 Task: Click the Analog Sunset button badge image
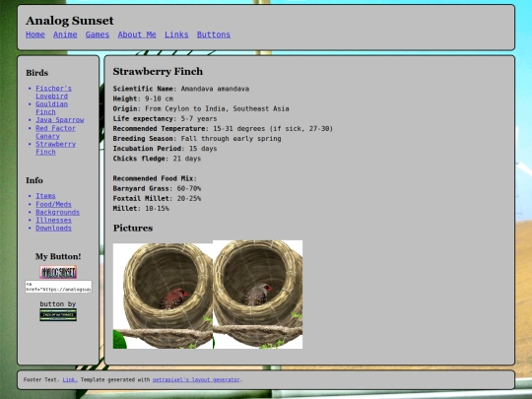(58, 272)
